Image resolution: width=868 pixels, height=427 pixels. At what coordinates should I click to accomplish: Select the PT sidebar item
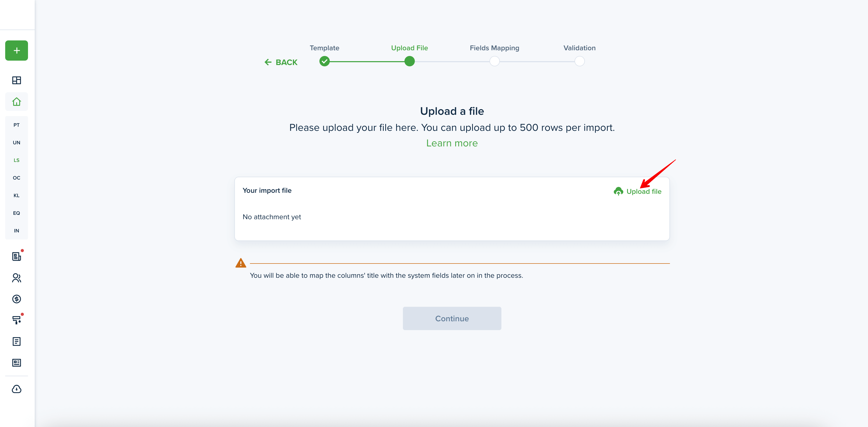pyautogui.click(x=17, y=125)
